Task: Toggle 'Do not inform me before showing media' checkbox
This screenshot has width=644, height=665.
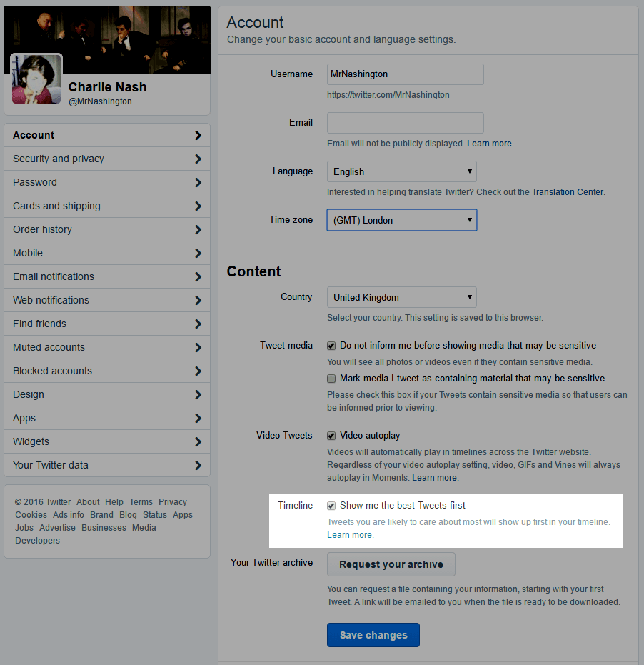Action: click(x=331, y=346)
